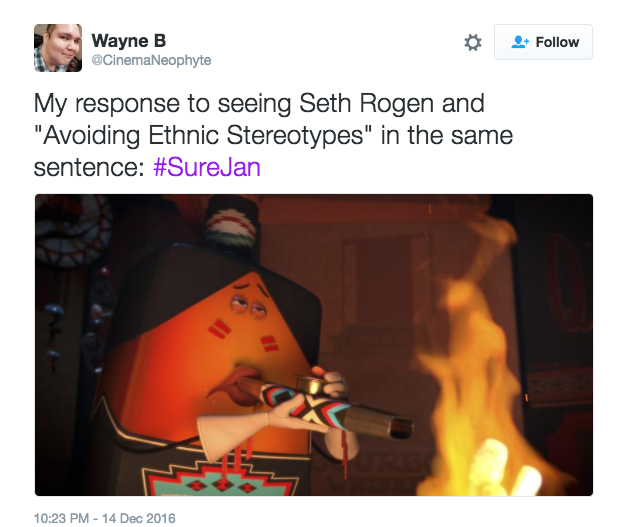Click the dreamcatcher in the image corner
Image resolution: width=627 pixels, height=527 pixels.
72,230
